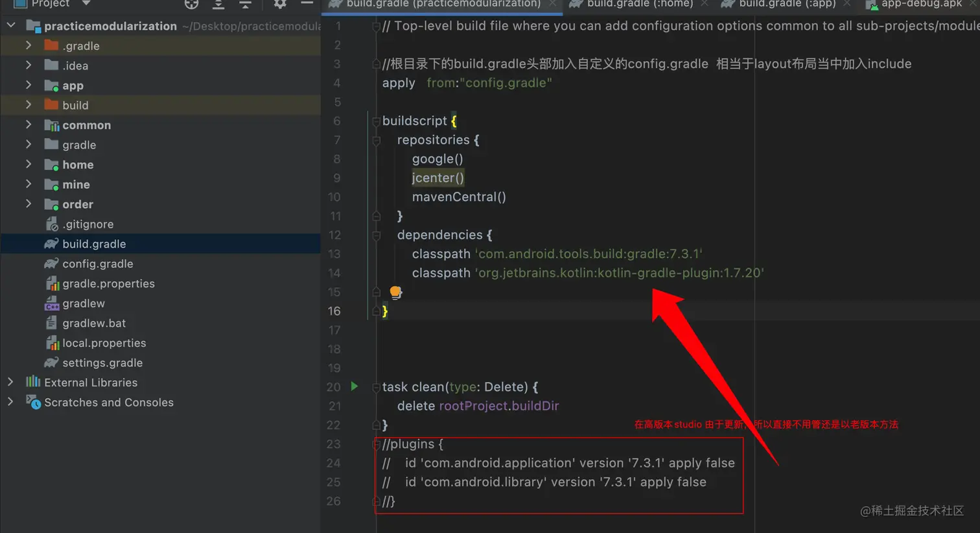Viewport: 980px width, 533px height.
Task: Click the yellow lightbulb quick-fix icon
Action: pos(395,292)
